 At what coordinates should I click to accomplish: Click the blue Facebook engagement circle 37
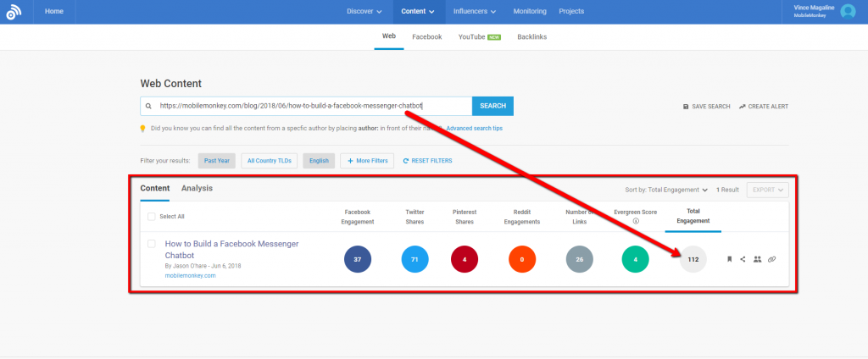358,259
